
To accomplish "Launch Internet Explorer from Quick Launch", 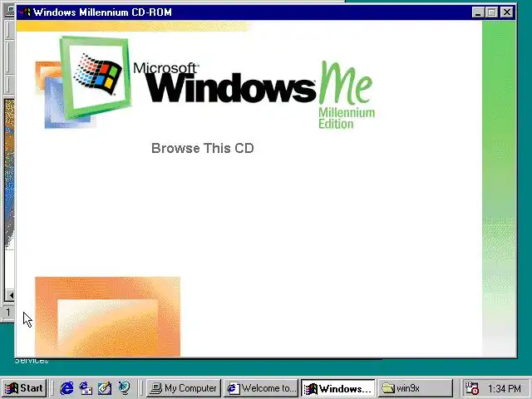I will click(x=66, y=388).
